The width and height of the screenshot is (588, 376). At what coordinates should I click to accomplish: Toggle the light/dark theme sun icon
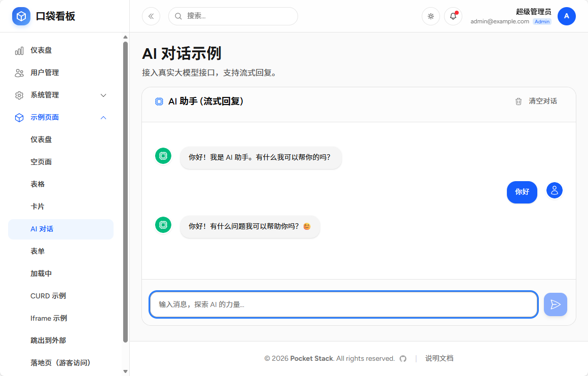[430, 16]
